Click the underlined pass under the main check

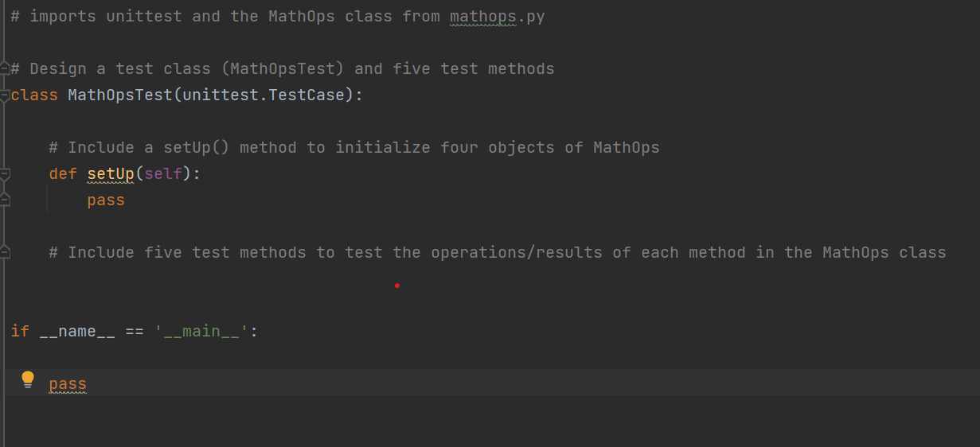coord(68,384)
